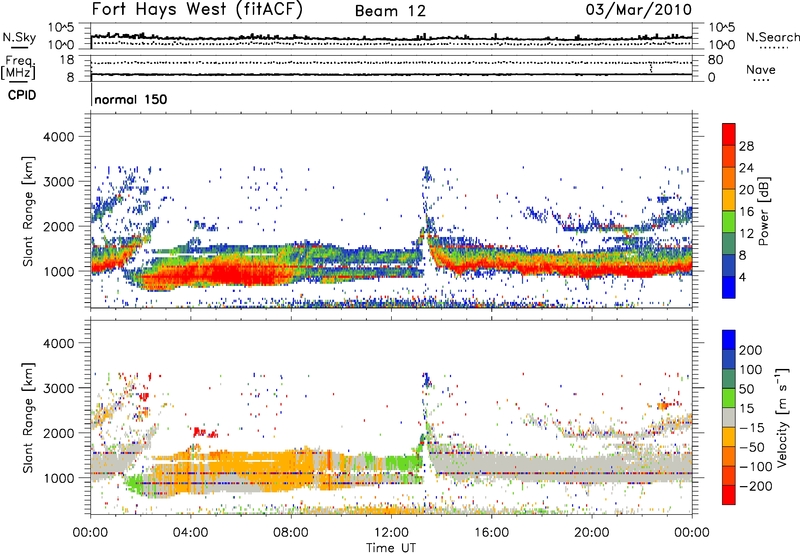Click the date "03/Mar/2010"
The image size is (800, 554).
click(x=638, y=10)
